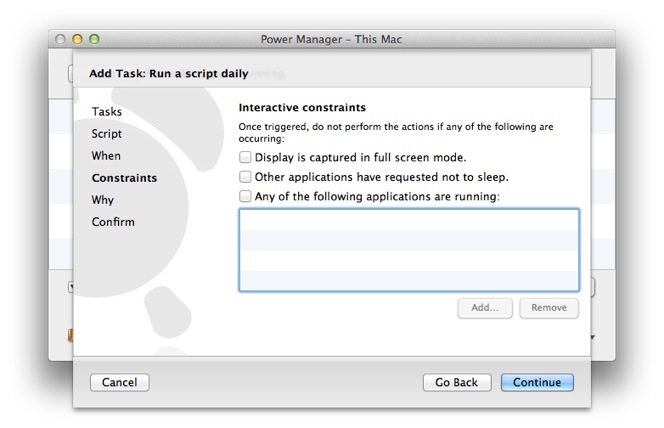Click the Power Manager window title bar

tap(332, 39)
